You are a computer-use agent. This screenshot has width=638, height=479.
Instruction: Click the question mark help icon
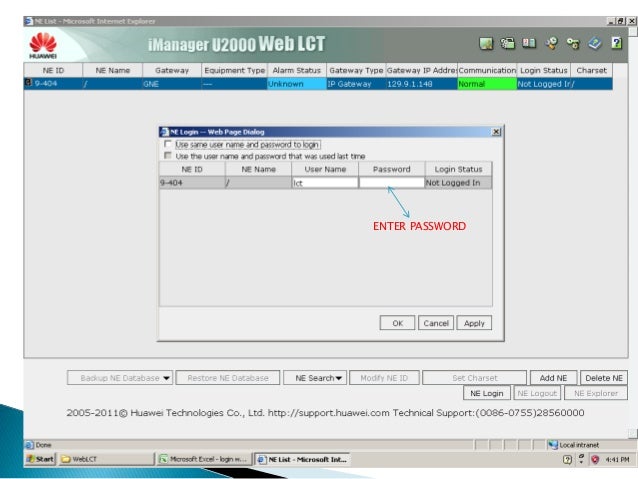(616, 43)
